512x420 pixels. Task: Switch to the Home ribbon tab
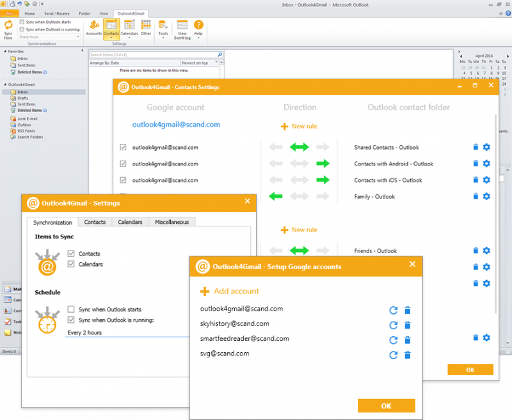point(29,13)
